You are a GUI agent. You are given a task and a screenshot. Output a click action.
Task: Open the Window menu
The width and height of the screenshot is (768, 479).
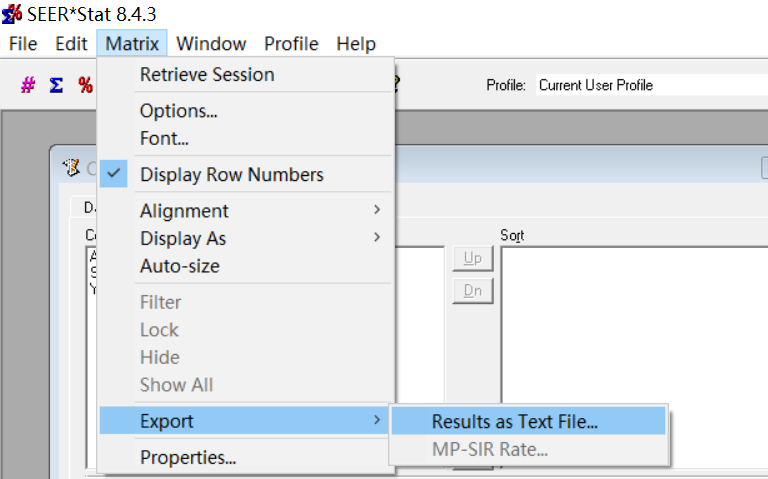click(211, 44)
